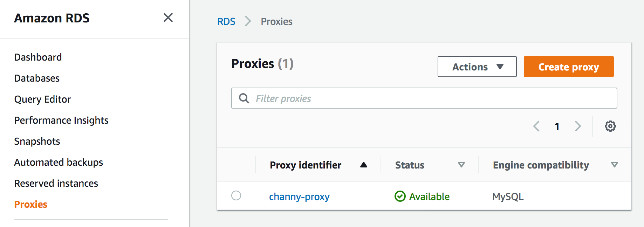Sort by Status column arrow
This screenshot has width=644, height=227.
[x=461, y=165]
